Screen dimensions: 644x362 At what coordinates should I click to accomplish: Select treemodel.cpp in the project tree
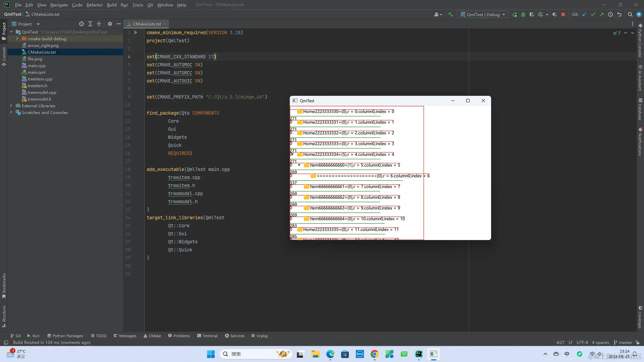click(x=42, y=92)
